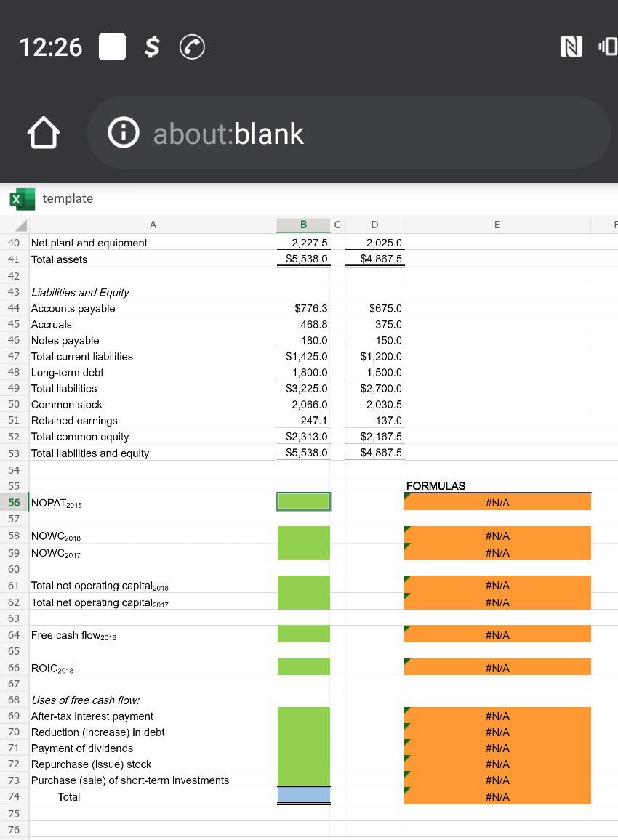Click the blue Total cell in column B
The width and height of the screenshot is (618, 840).
coord(303,796)
